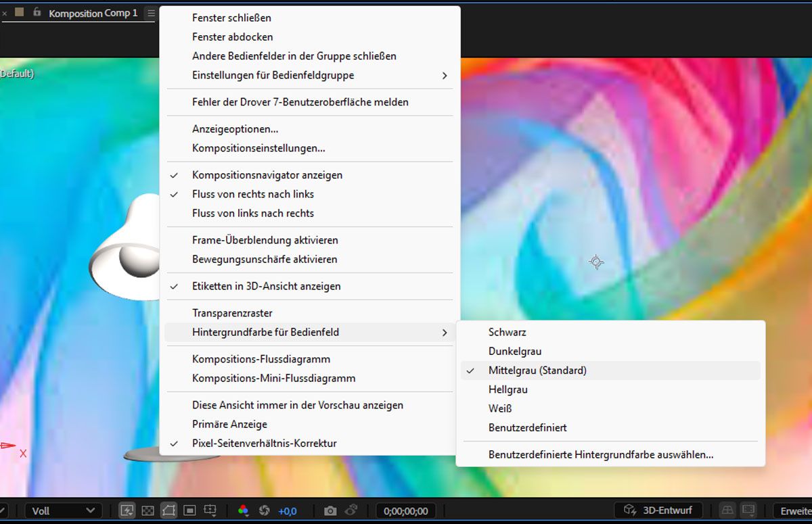Click the Reset Exposure aperture icon
The height and width of the screenshot is (524, 812).
point(265,510)
